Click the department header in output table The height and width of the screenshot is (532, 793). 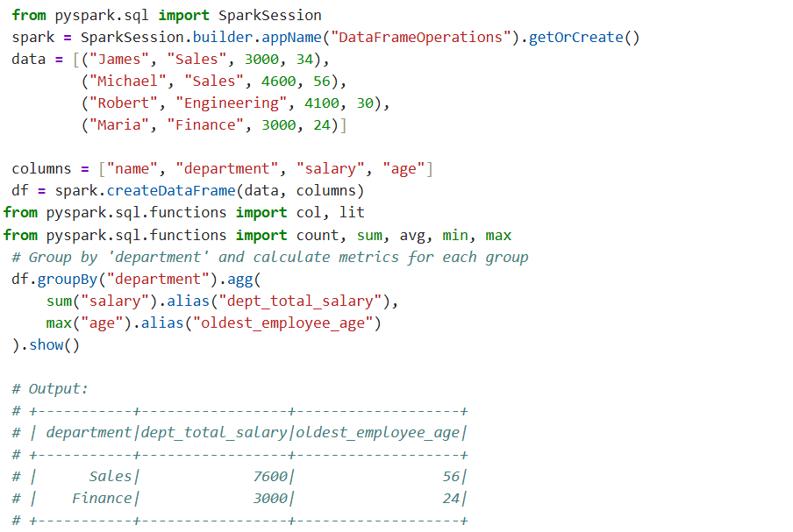tap(89, 433)
